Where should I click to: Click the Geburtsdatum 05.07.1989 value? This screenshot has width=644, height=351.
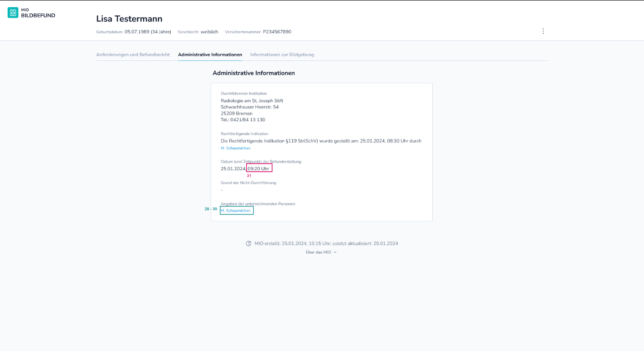coord(137,32)
